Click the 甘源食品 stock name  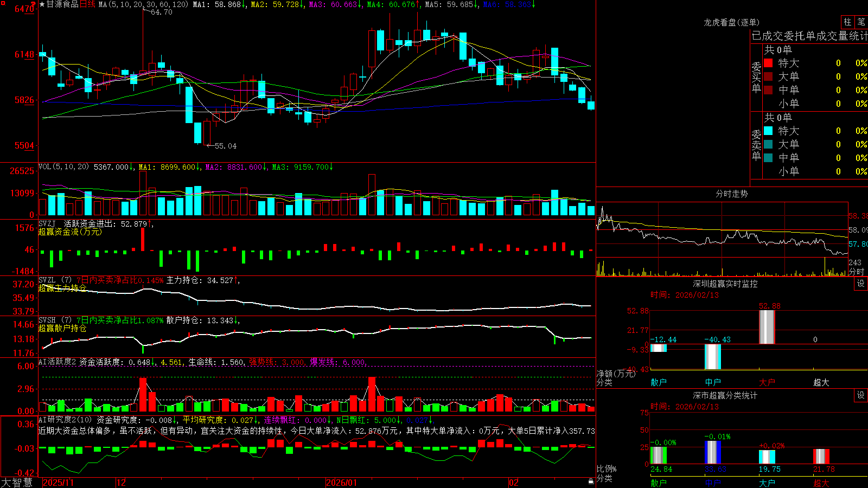pos(62,4)
